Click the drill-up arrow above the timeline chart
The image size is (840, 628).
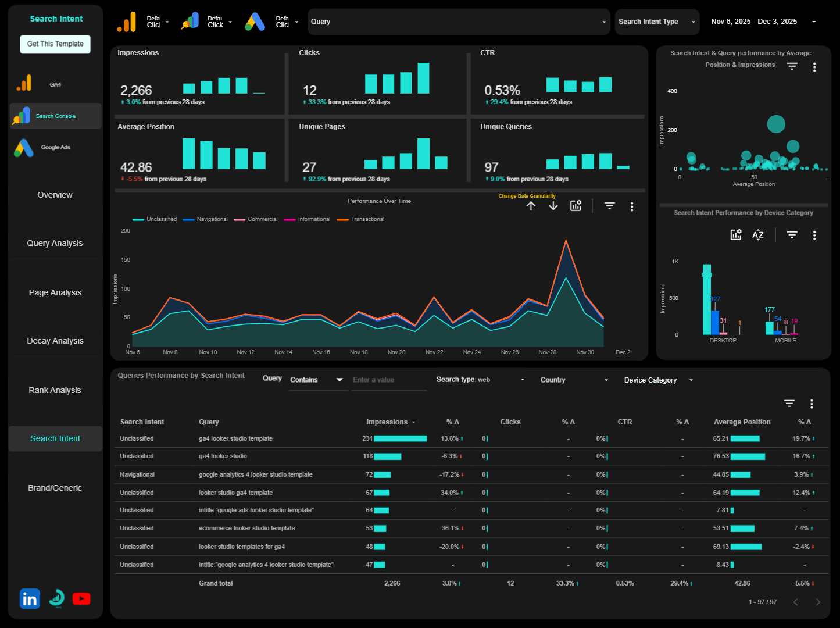(531, 205)
